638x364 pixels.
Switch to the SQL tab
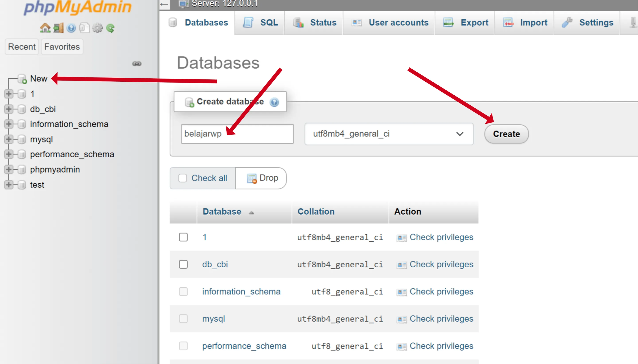coord(260,23)
